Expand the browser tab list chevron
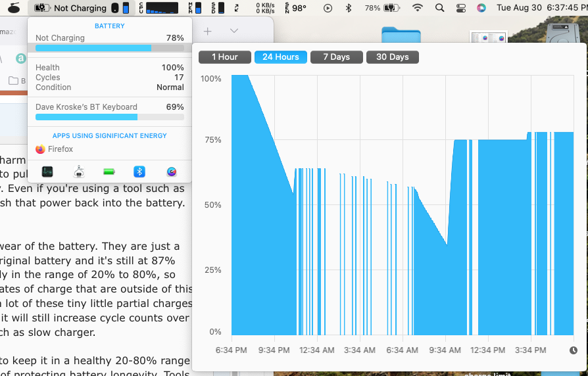 234,31
